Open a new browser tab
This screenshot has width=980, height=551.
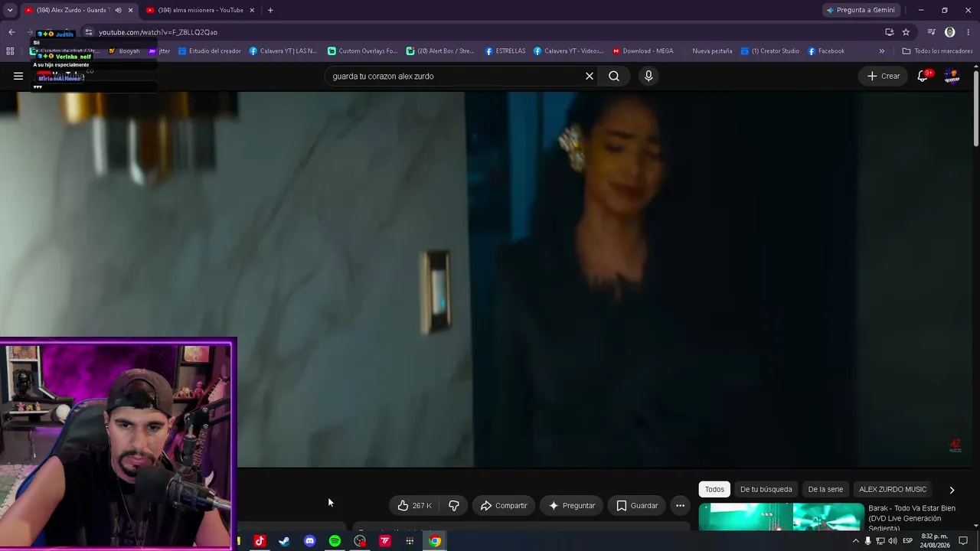(270, 10)
